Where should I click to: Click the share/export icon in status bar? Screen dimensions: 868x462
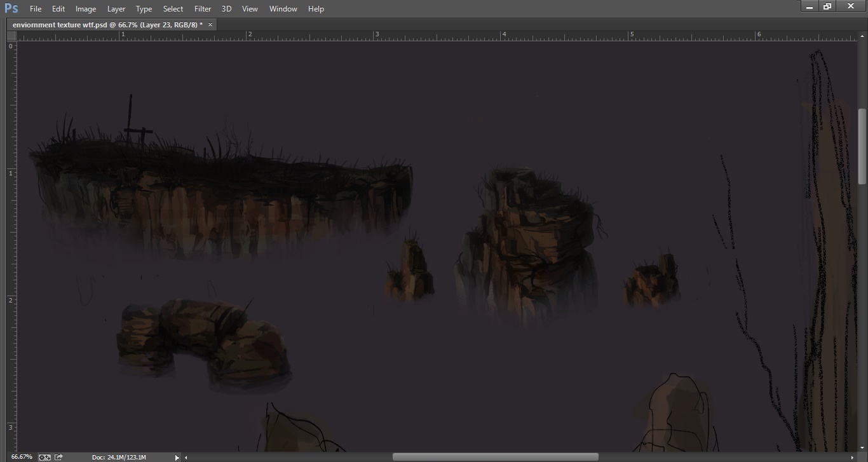(x=58, y=457)
